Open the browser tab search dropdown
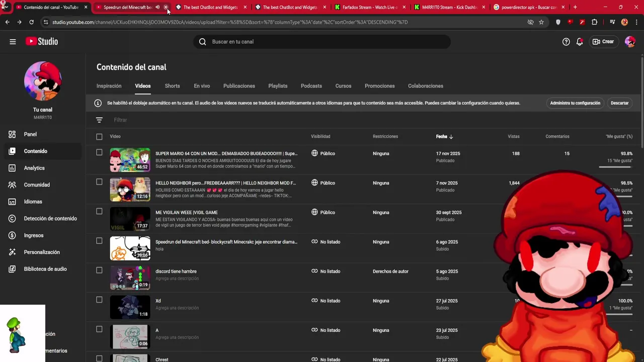Image resolution: width=644 pixels, height=362 pixels. (5, 7)
